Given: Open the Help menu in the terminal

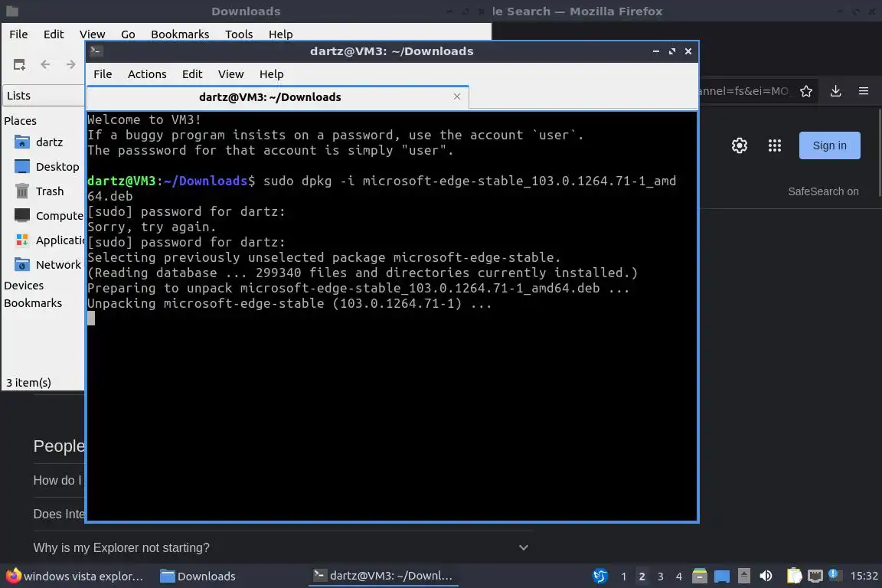Looking at the screenshot, I should click(x=271, y=74).
